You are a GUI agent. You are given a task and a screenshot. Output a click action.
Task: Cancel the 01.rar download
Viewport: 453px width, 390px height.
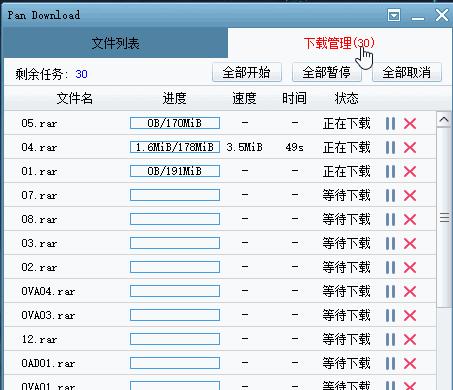410,172
